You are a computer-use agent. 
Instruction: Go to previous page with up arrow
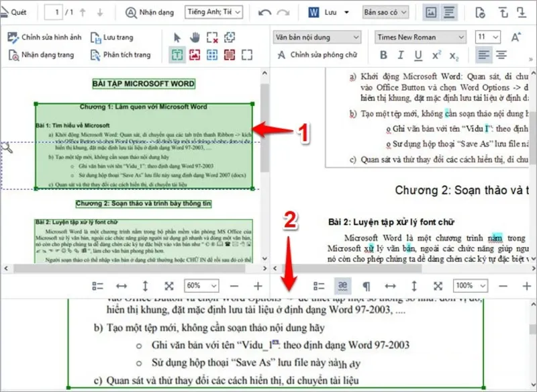[83, 13]
